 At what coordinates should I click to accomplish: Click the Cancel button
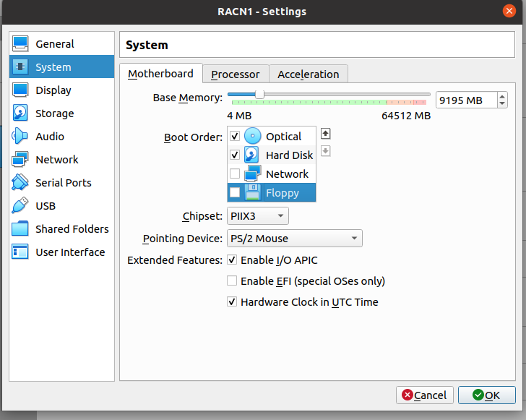pos(424,395)
